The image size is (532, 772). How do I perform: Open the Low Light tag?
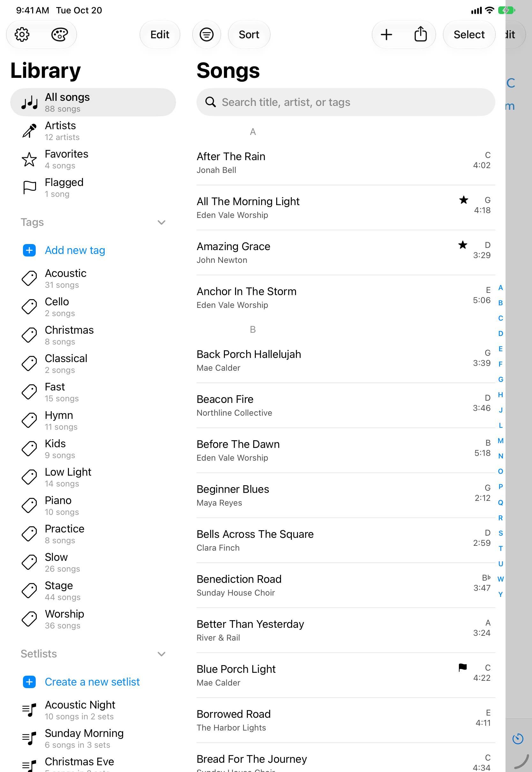click(93, 477)
